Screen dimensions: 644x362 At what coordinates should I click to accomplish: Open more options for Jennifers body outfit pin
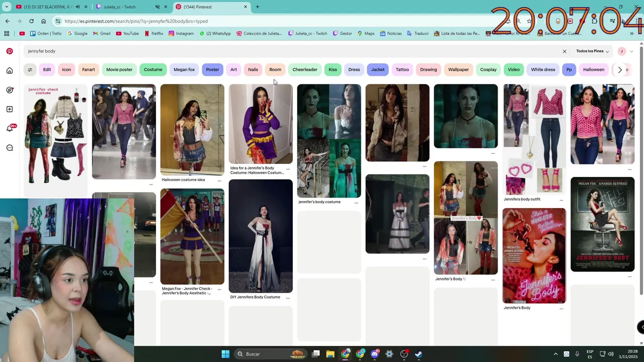[x=561, y=200]
